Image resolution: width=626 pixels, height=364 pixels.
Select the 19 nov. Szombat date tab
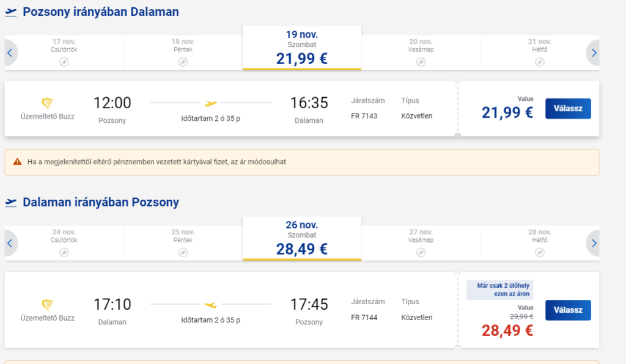pyautogui.click(x=302, y=48)
